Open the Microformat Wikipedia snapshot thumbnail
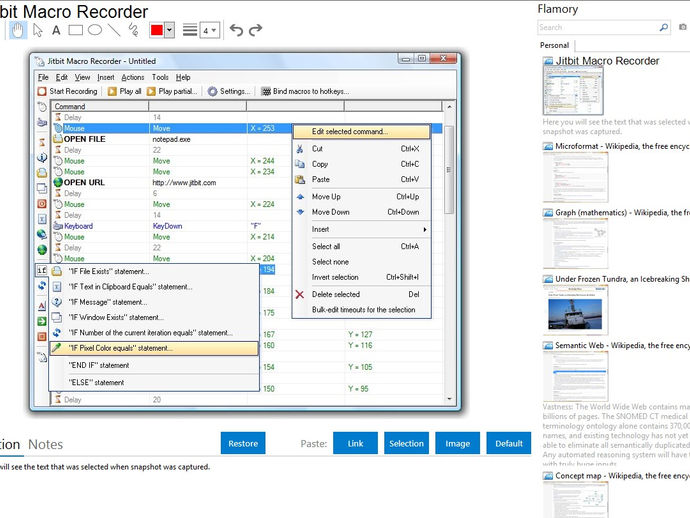 (x=576, y=177)
